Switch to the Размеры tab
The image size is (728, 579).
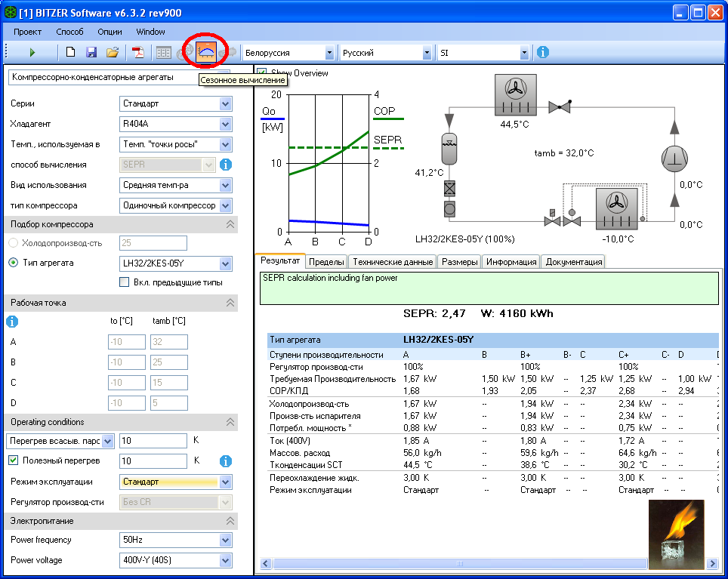coord(460,262)
